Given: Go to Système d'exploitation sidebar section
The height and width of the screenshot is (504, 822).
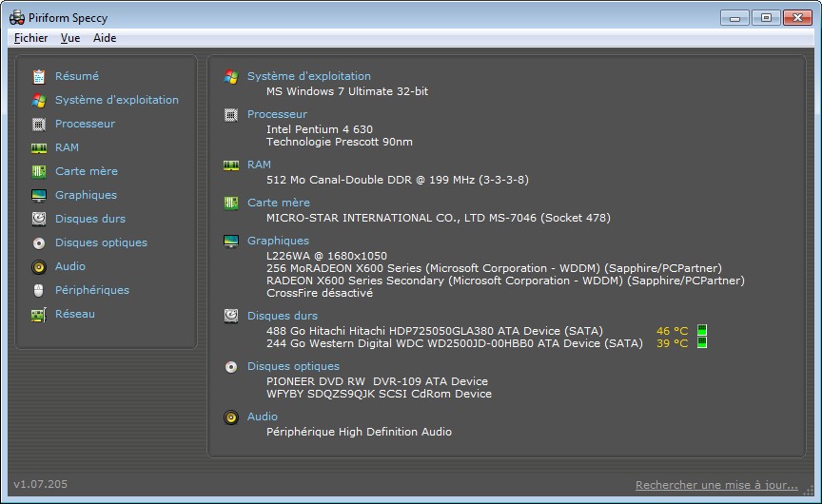Looking at the screenshot, I should (x=117, y=100).
